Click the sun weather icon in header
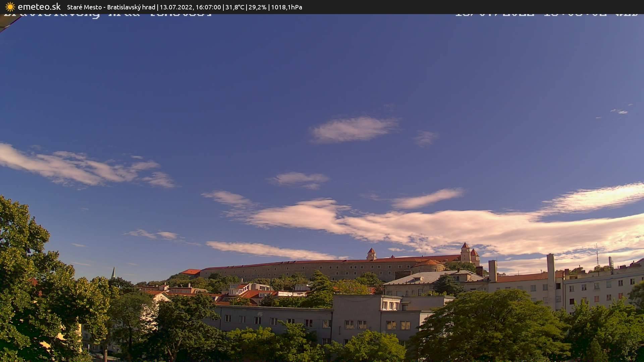644x362 pixels. click(x=10, y=7)
